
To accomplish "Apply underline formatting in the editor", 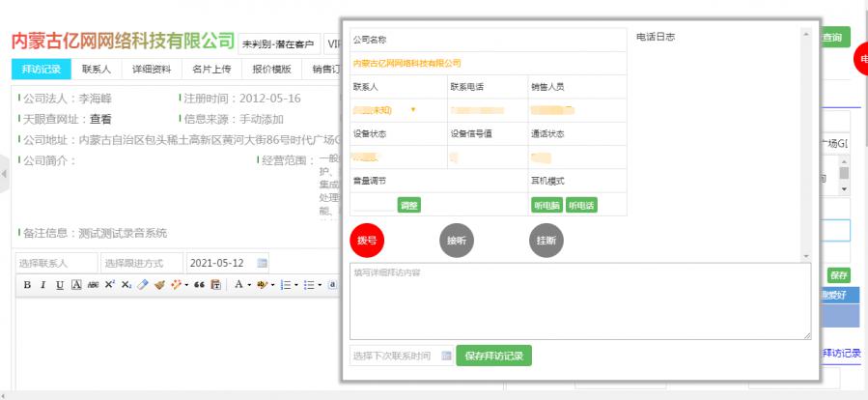I will click(60, 285).
